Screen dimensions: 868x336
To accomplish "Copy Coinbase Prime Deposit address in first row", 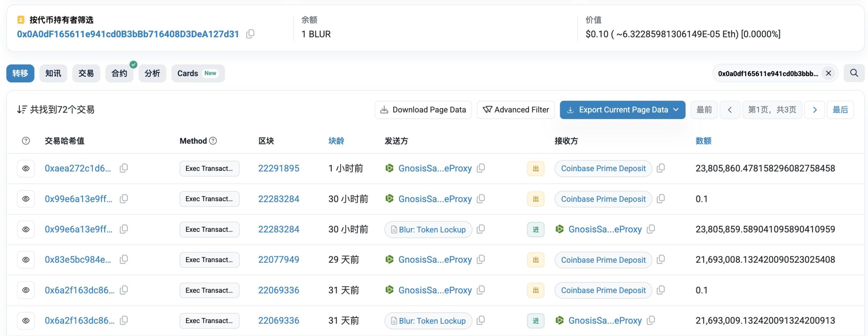I will (x=660, y=168).
